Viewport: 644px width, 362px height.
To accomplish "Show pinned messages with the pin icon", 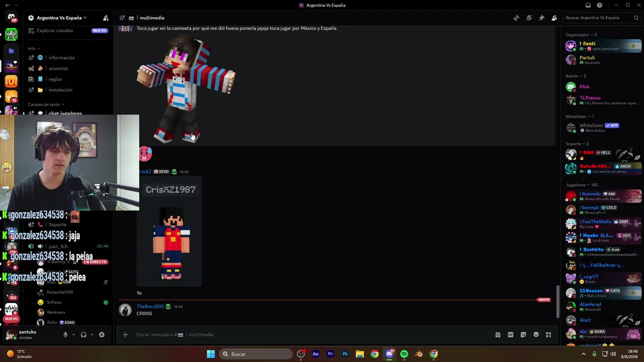I will click(x=541, y=18).
